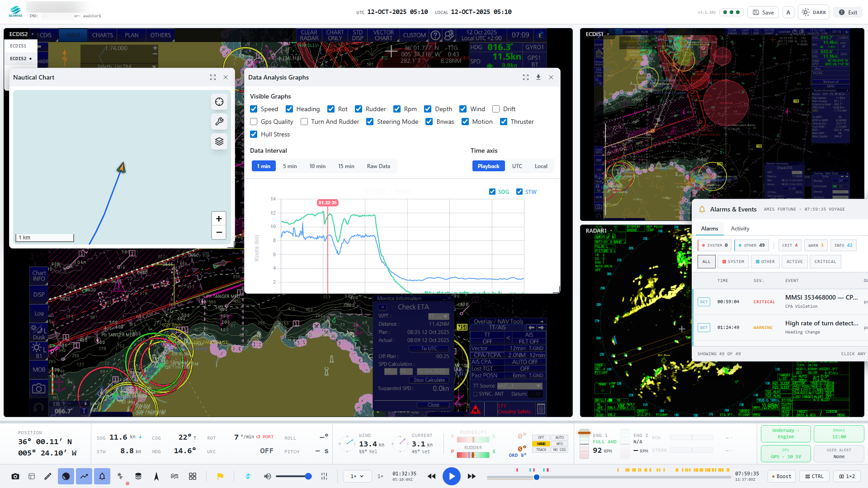Start playback with the play button

point(452,476)
